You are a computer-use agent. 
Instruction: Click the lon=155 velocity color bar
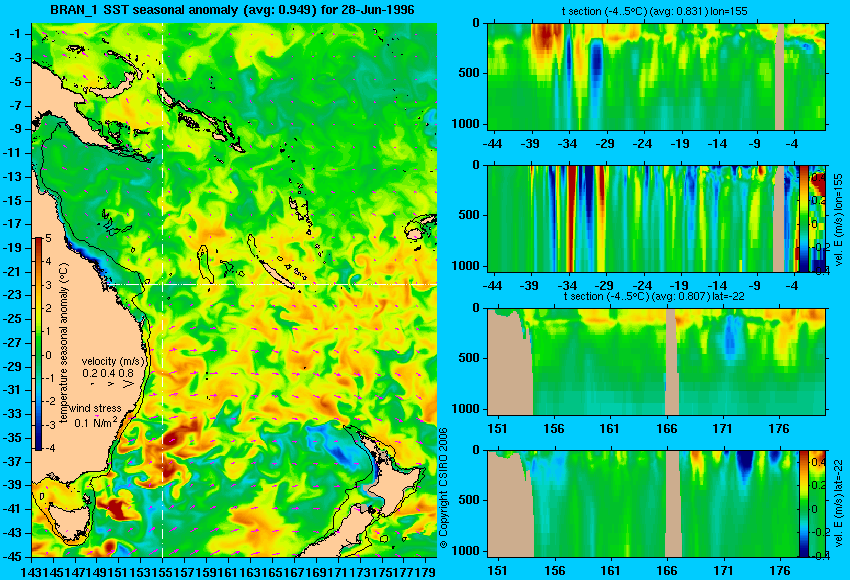click(803, 219)
